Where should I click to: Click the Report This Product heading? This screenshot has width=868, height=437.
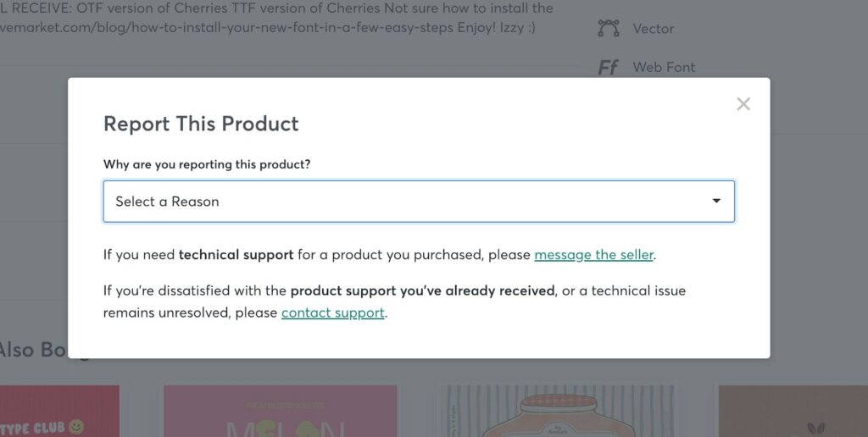[x=201, y=124]
